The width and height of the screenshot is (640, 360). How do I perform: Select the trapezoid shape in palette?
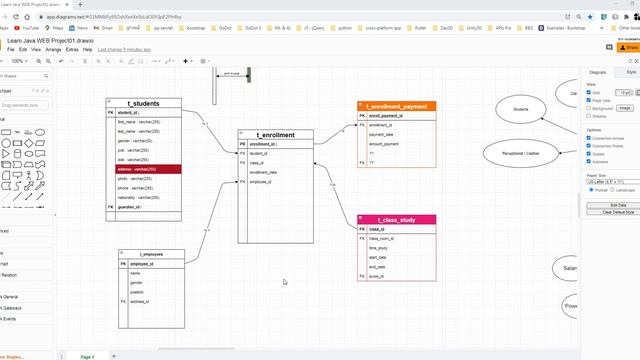coord(29,164)
